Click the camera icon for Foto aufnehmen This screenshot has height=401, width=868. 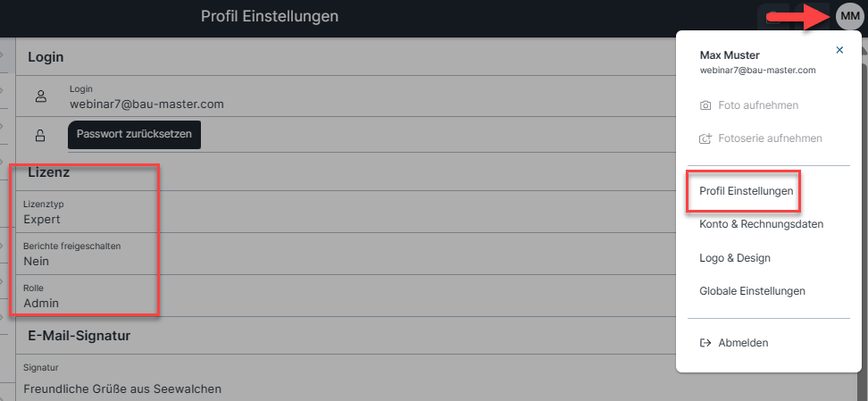[x=705, y=105]
